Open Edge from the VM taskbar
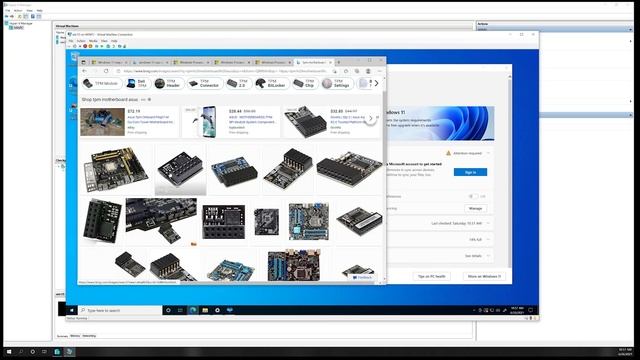 tap(193, 310)
